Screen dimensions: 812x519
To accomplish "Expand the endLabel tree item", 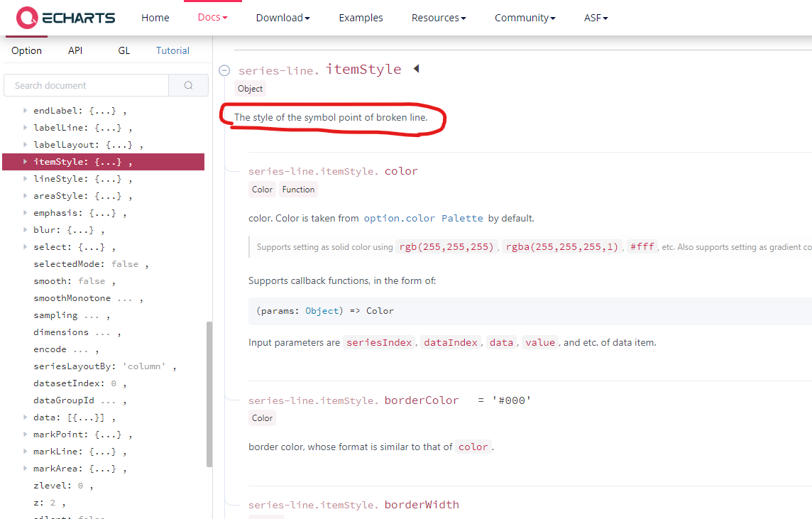I will tap(25, 110).
